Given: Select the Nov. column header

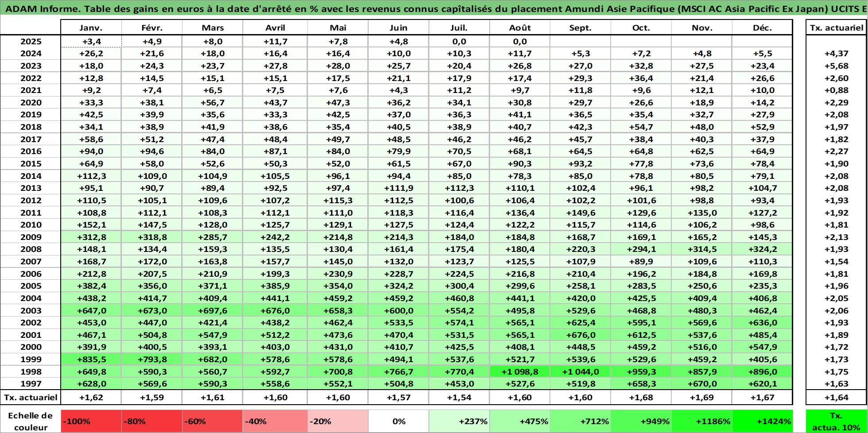Looking at the screenshot, I should point(702,27).
